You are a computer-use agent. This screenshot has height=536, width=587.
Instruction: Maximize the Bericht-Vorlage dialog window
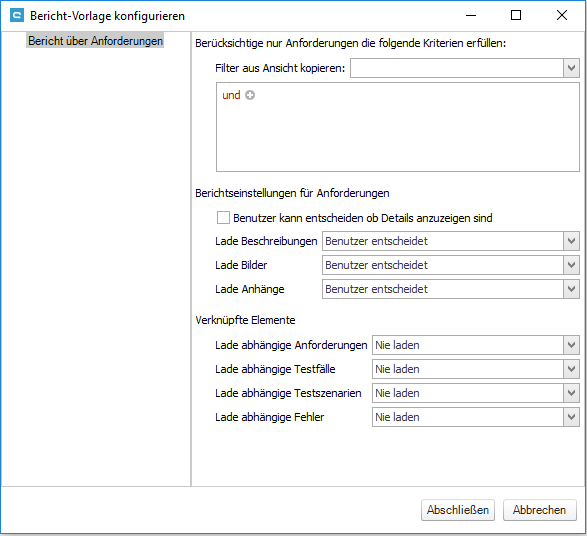(516, 15)
